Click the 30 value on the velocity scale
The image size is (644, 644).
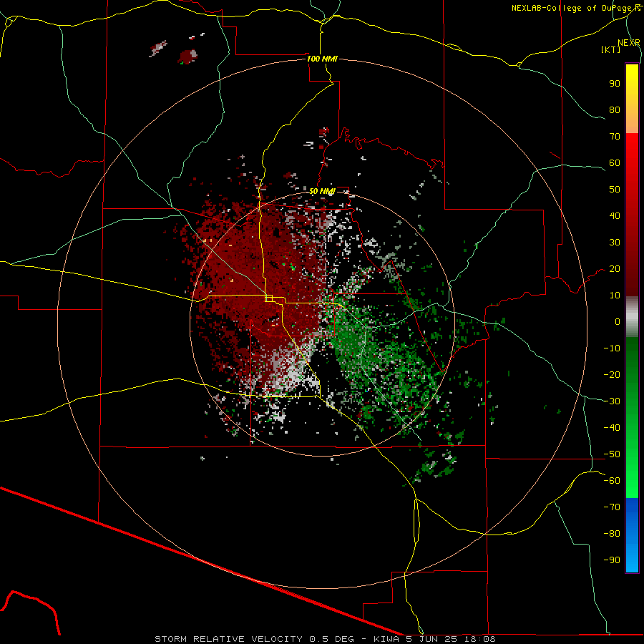(x=615, y=243)
